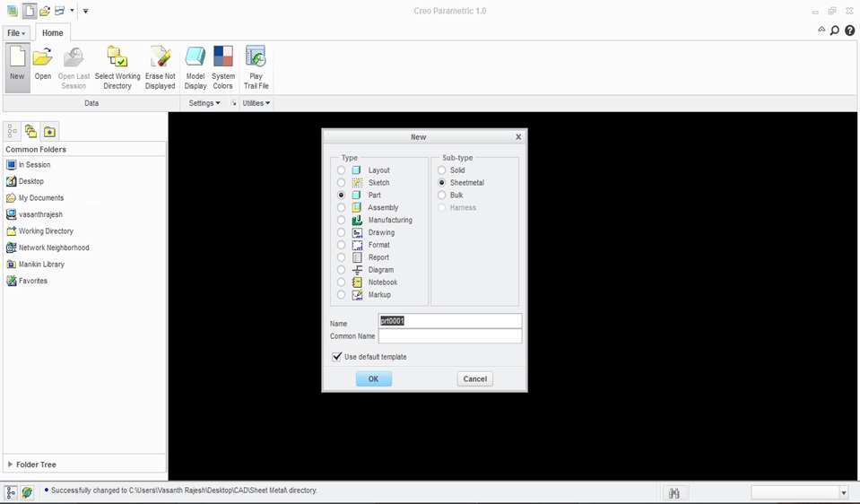860x504 pixels.
Task: Select Markup type radio button
Action: point(341,294)
